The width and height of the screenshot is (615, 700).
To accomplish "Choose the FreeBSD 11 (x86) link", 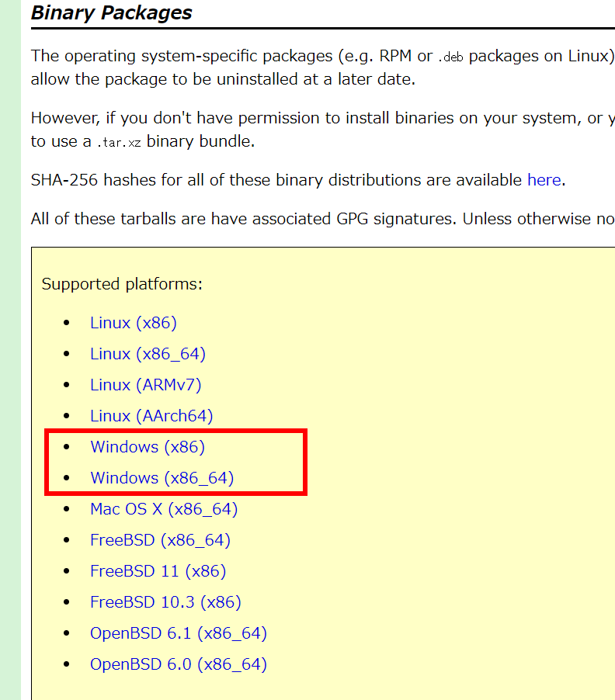I will point(158,571).
